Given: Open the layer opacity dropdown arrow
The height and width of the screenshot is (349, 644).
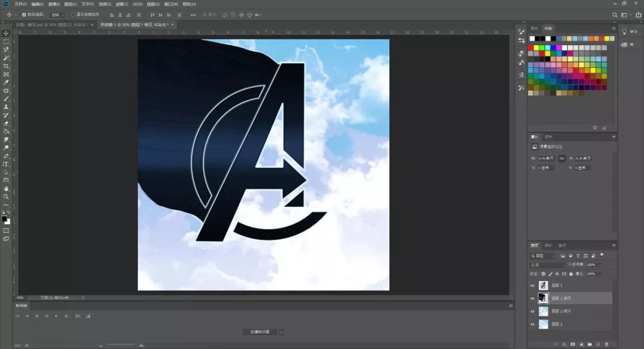Looking at the screenshot, I should [600, 265].
